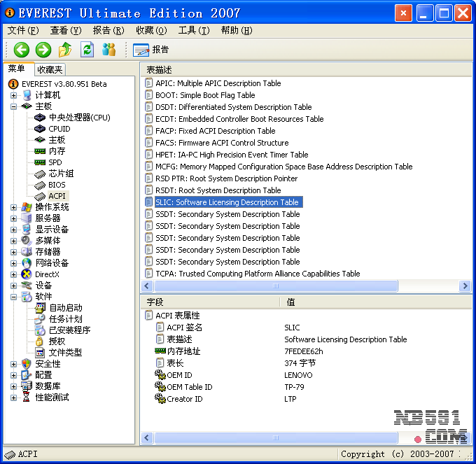Click the users icon in toolbar
Image resolution: width=476 pixels, height=464 pixels.
tap(108, 50)
